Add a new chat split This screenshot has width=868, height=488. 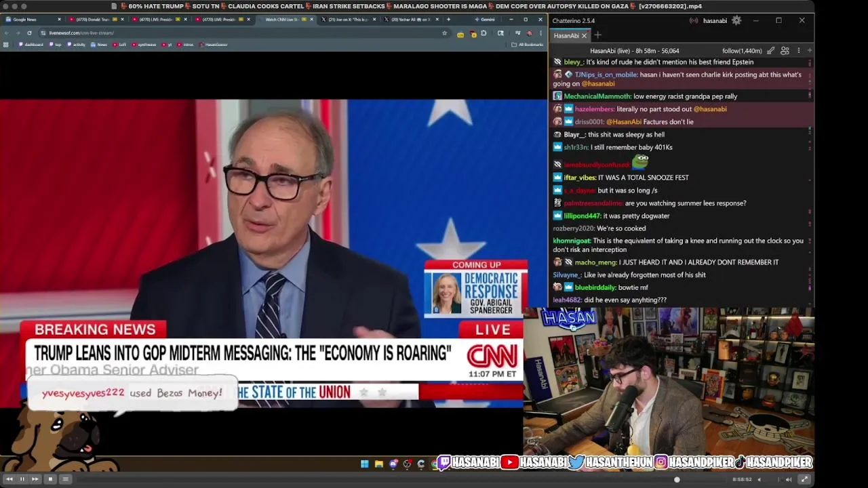tap(809, 51)
